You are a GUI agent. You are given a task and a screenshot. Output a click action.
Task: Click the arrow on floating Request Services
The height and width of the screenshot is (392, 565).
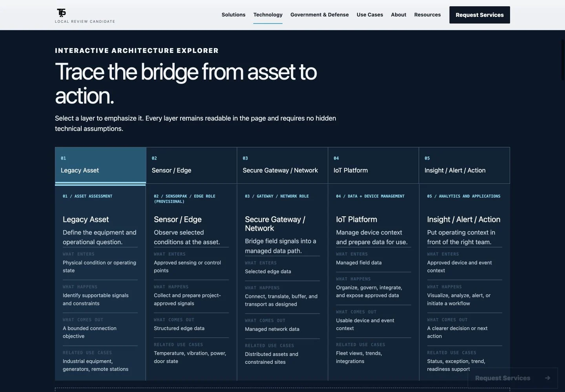[x=547, y=378]
